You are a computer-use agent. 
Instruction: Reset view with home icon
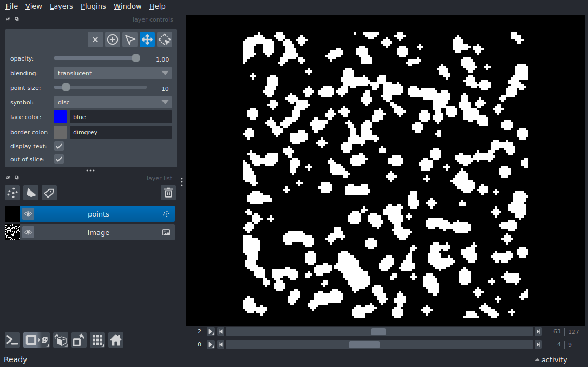coord(116,340)
